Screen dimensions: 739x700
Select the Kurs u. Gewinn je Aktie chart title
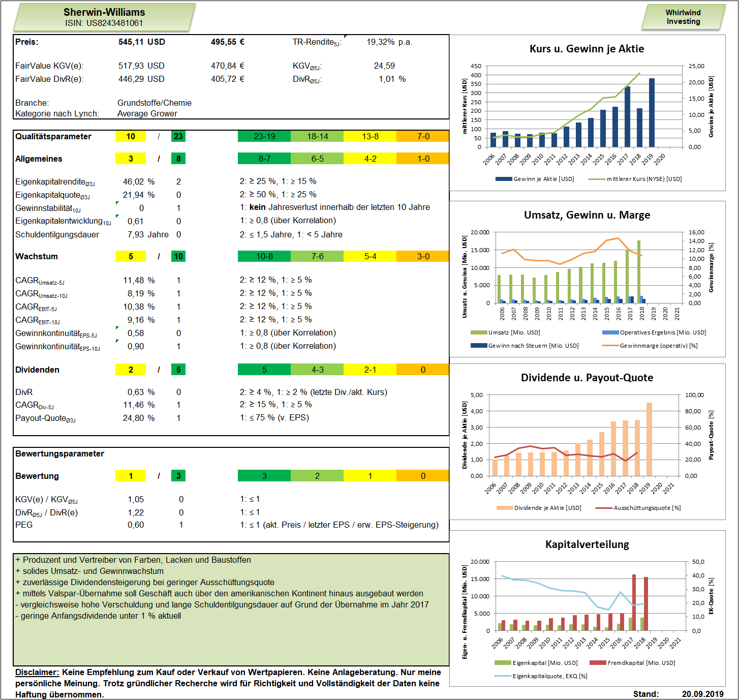(x=587, y=49)
